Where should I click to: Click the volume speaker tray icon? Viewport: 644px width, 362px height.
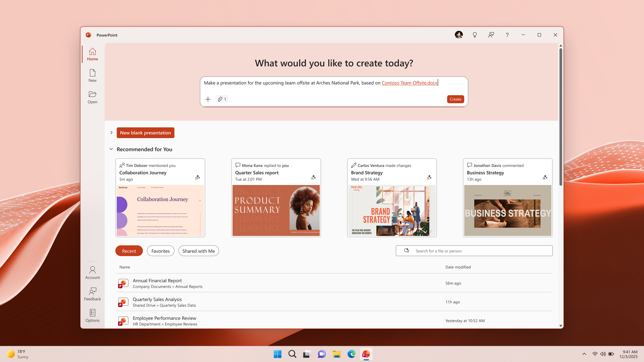click(603, 354)
